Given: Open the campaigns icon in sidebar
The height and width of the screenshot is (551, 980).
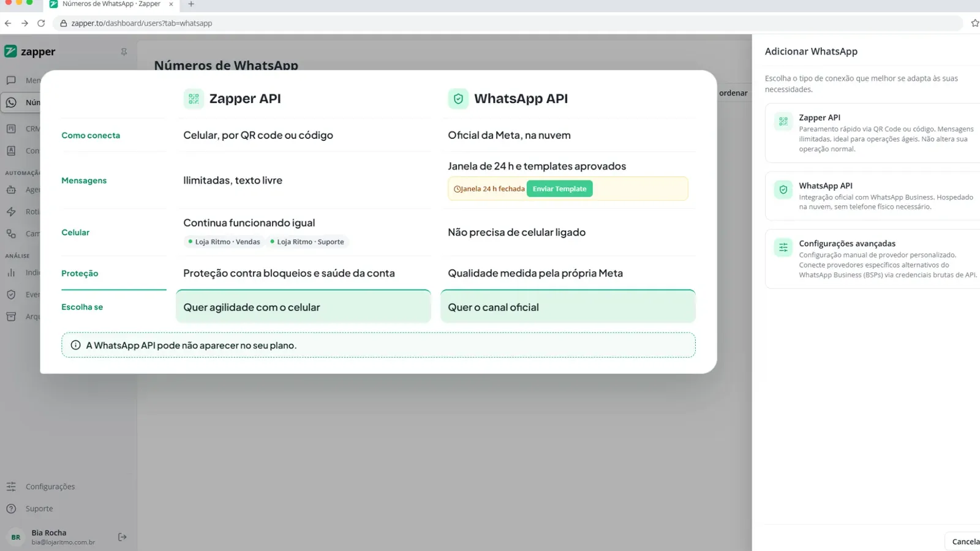Looking at the screenshot, I should pyautogui.click(x=11, y=233).
